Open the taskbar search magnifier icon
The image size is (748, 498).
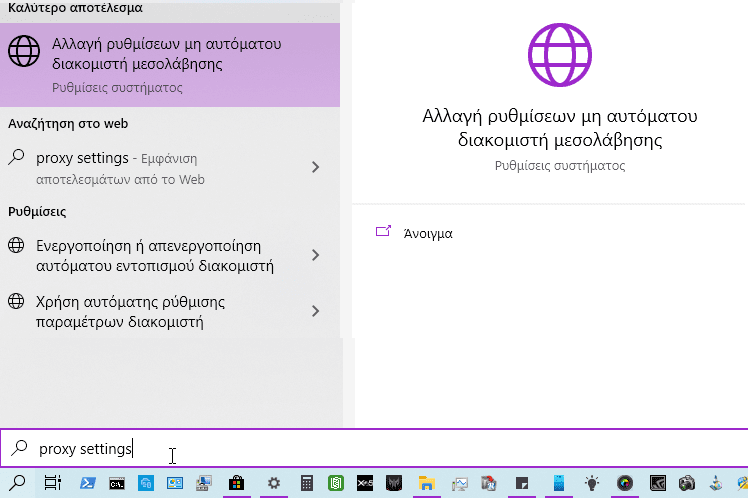17,483
